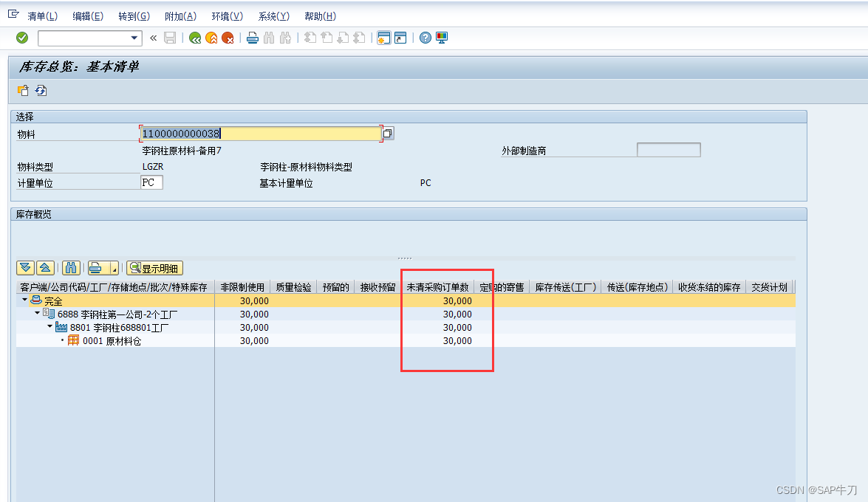
Task: Click the 外部制造商 input field
Action: click(669, 150)
